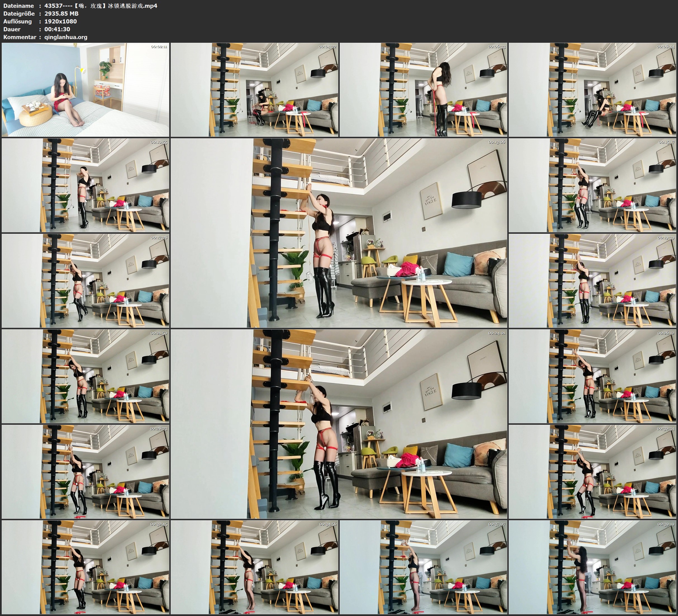Click the 00:08:44 frame thumbnail

pos(592,90)
